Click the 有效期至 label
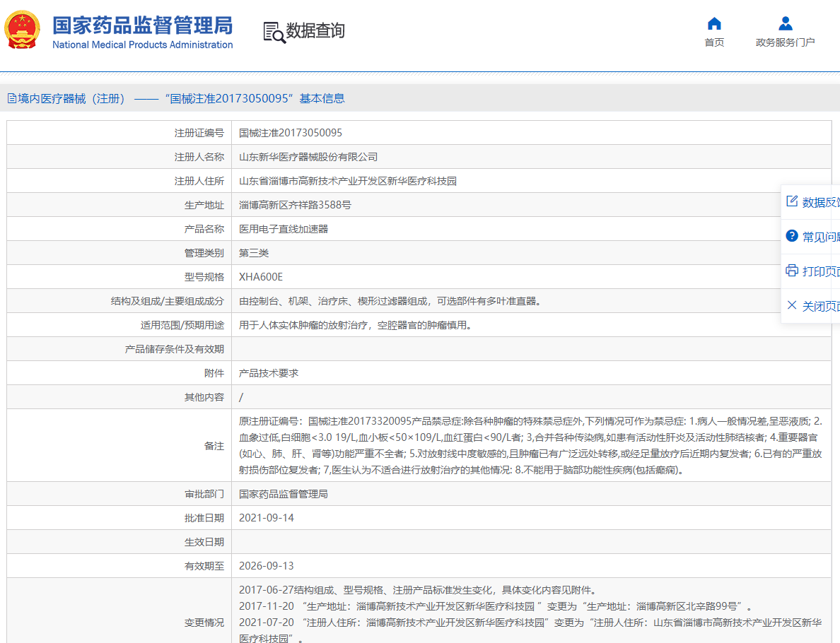The height and width of the screenshot is (643, 840). 204,566
